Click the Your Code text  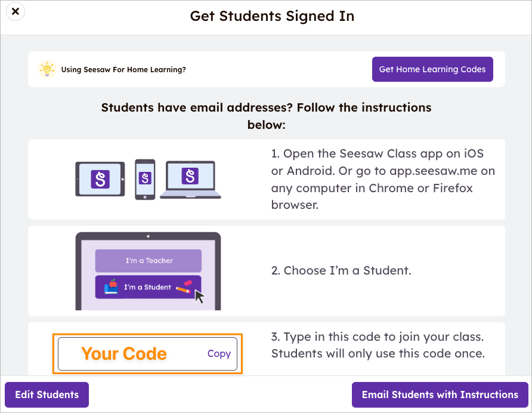point(124,353)
